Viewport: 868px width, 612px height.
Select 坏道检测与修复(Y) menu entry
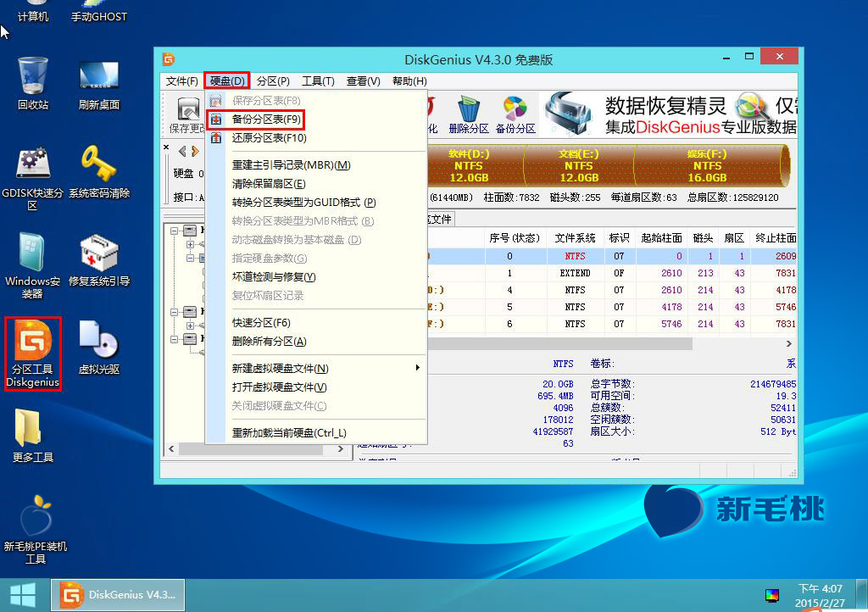(316, 276)
